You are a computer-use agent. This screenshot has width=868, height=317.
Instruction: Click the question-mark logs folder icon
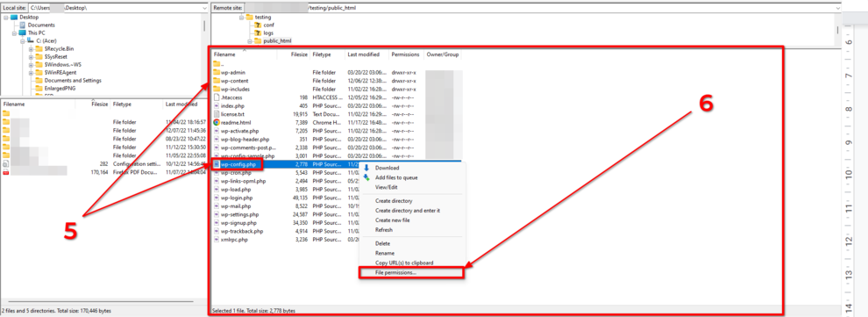(x=258, y=32)
